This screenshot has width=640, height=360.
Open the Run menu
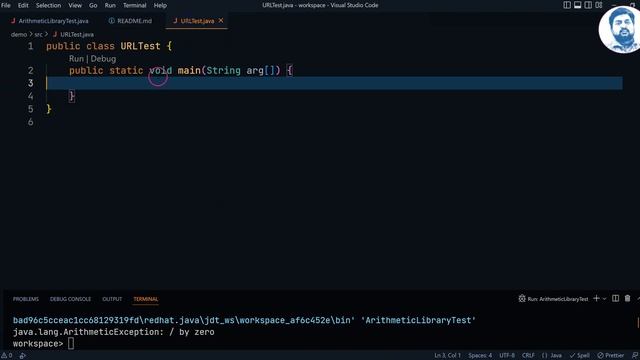(x=110, y=5)
